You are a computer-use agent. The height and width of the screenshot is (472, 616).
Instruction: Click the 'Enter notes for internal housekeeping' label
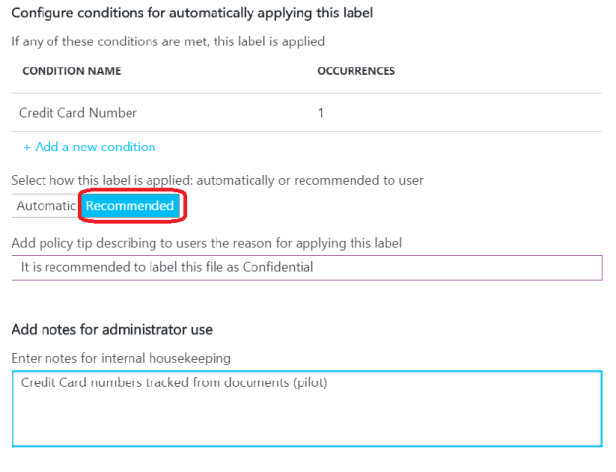point(121,357)
